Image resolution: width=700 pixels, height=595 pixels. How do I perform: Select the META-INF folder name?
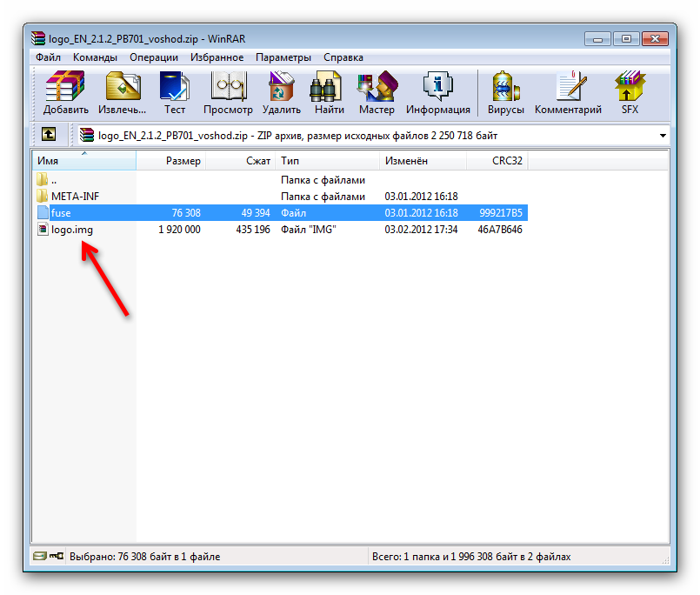75,196
